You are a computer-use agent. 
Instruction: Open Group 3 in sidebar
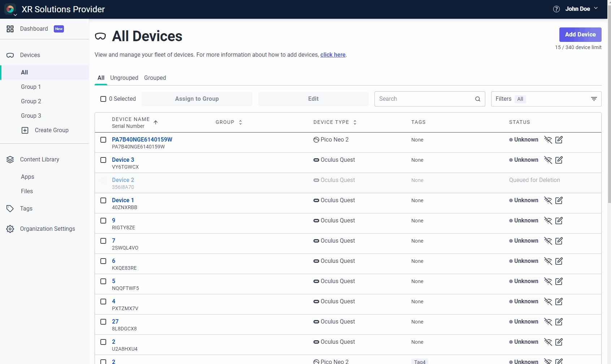[x=31, y=116]
